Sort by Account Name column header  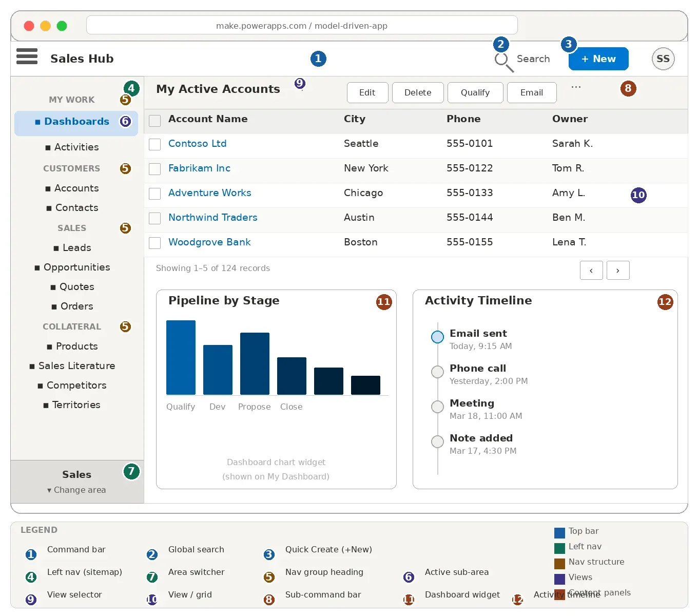pyautogui.click(x=208, y=119)
